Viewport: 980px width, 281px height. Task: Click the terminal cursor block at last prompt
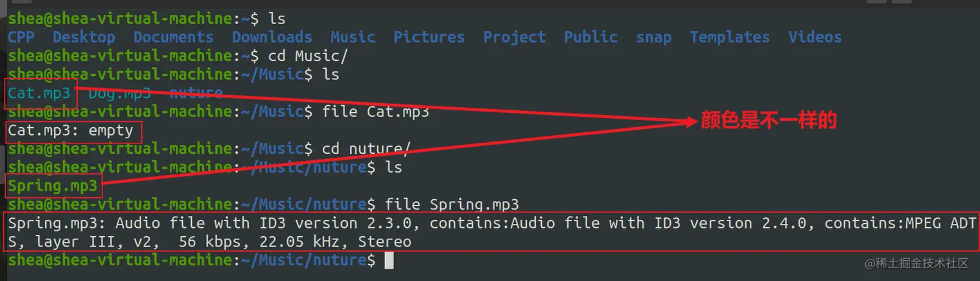[389, 261]
